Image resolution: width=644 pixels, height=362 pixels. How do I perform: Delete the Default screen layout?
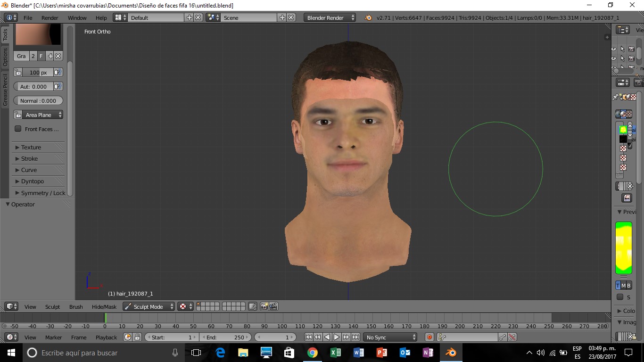click(198, 17)
